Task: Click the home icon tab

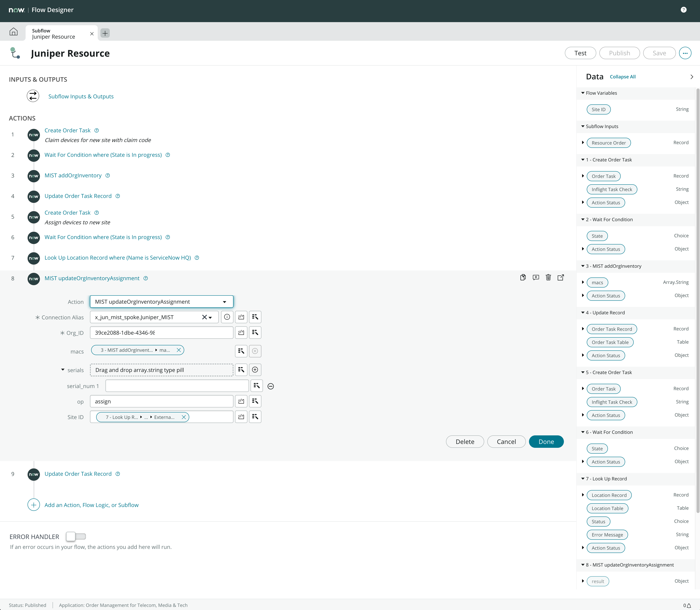Action: click(x=14, y=32)
